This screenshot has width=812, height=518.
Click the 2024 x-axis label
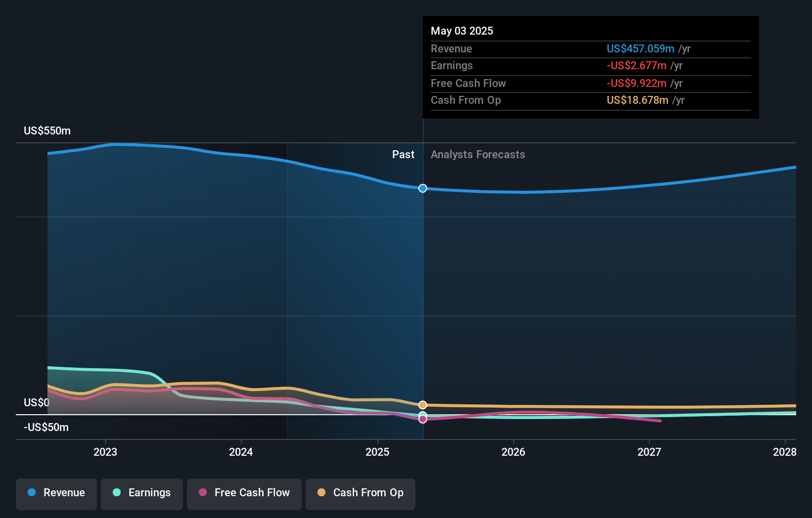click(x=241, y=452)
